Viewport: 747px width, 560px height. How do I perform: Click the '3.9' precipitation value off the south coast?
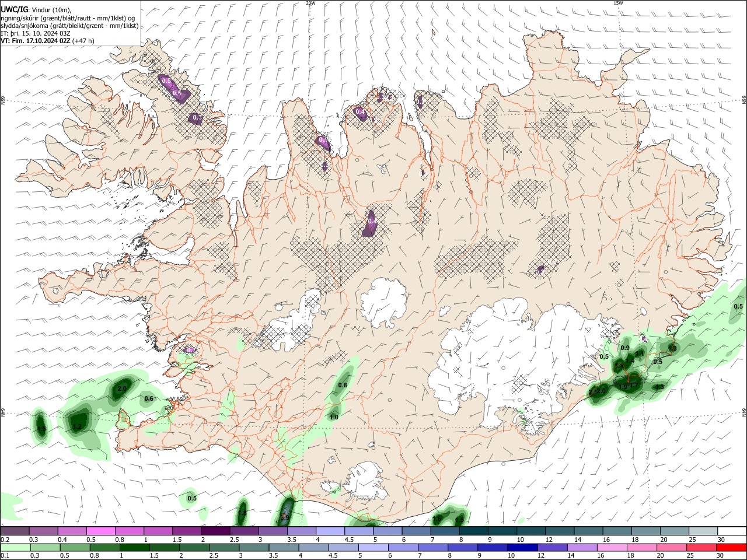[285, 517]
